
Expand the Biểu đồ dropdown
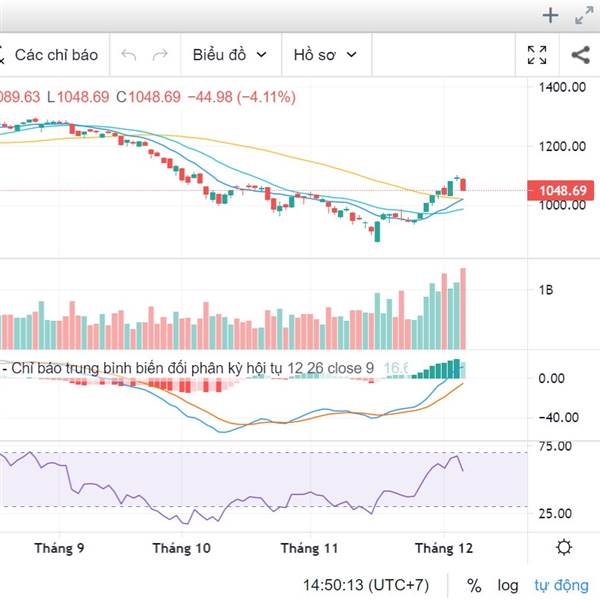coord(230,55)
